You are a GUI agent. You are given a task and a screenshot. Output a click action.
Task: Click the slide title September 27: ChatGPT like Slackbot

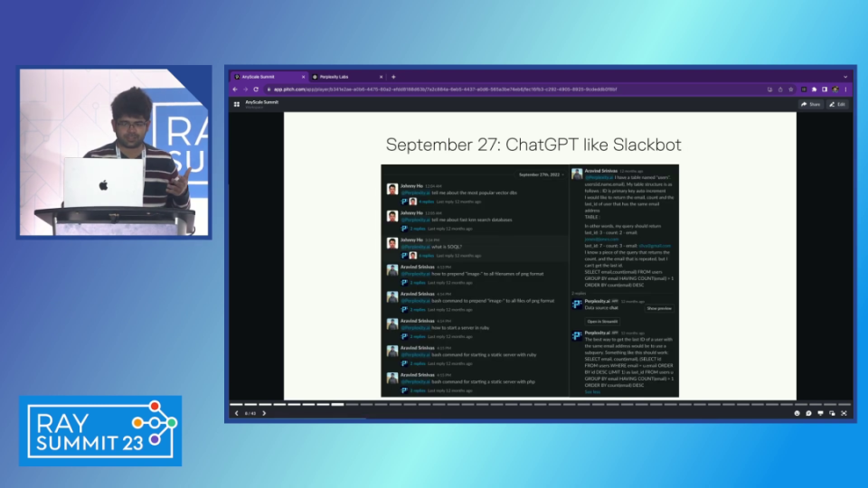tap(533, 145)
